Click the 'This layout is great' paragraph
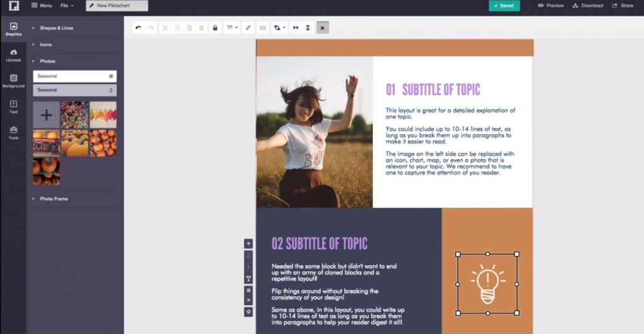This screenshot has width=644, height=334. tap(450, 113)
